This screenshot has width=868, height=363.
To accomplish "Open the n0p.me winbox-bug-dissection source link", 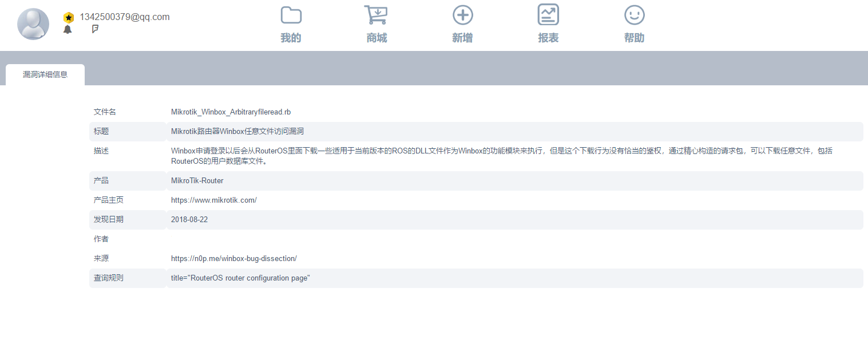I will [234, 259].
